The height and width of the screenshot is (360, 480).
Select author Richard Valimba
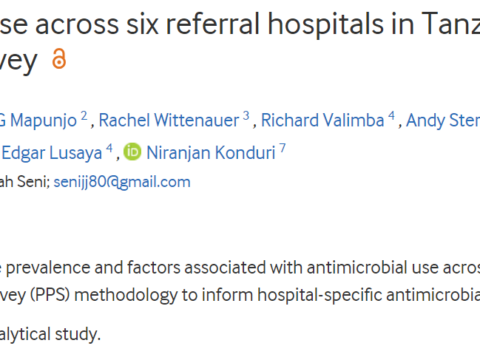tap(322, 120)
